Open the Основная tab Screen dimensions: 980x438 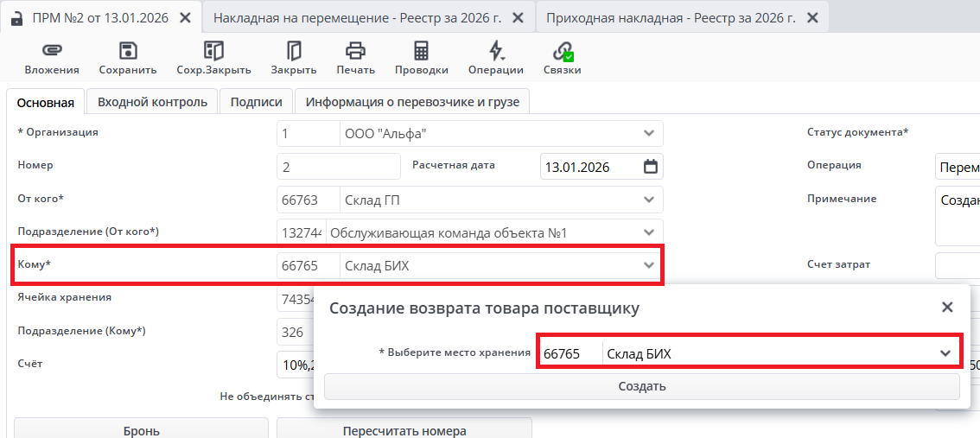click(46, 103)
